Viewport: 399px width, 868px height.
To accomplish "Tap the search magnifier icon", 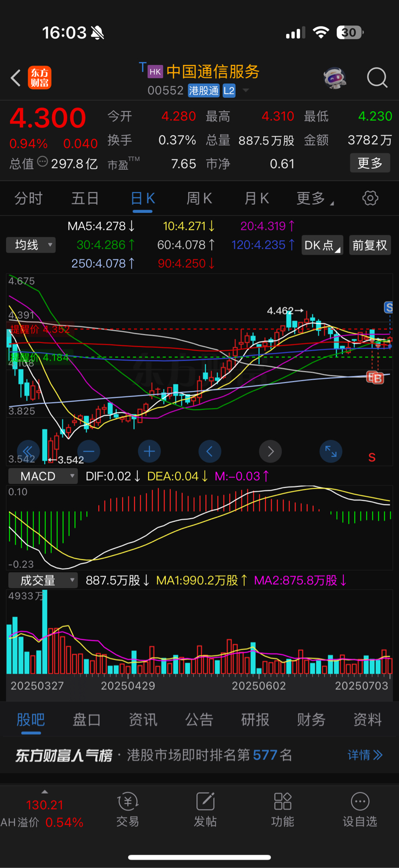I will click(377, 78).
